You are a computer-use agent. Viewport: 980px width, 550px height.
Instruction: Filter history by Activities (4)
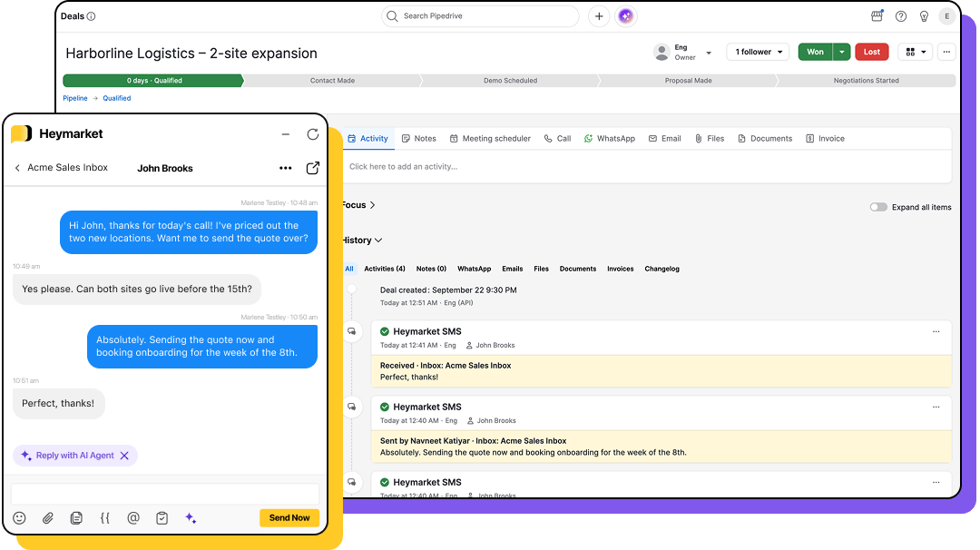coord(385,269)
